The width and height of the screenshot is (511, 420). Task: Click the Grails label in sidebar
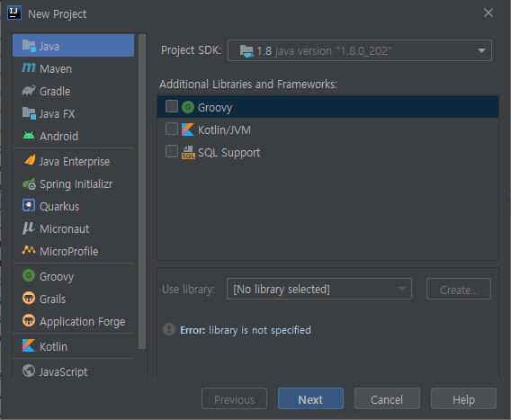[52, 299]
